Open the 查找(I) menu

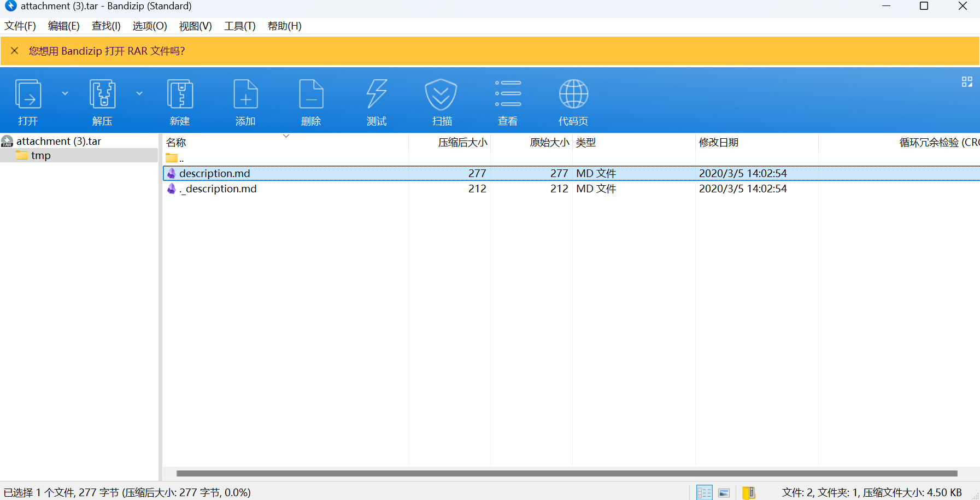106,26
